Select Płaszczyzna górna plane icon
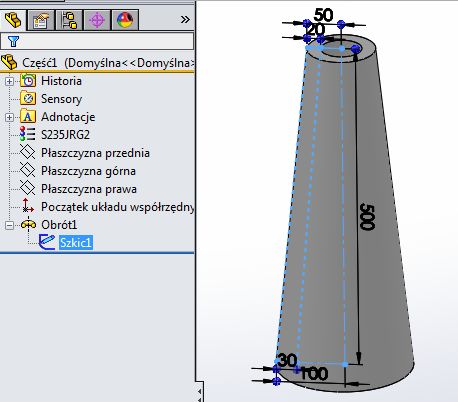 (27, 170)
